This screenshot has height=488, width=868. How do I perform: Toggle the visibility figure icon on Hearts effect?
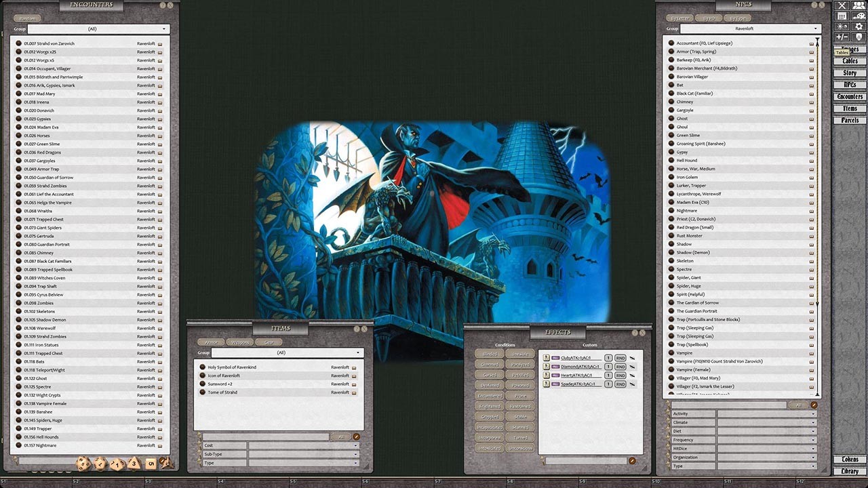[x=546, y=375]
